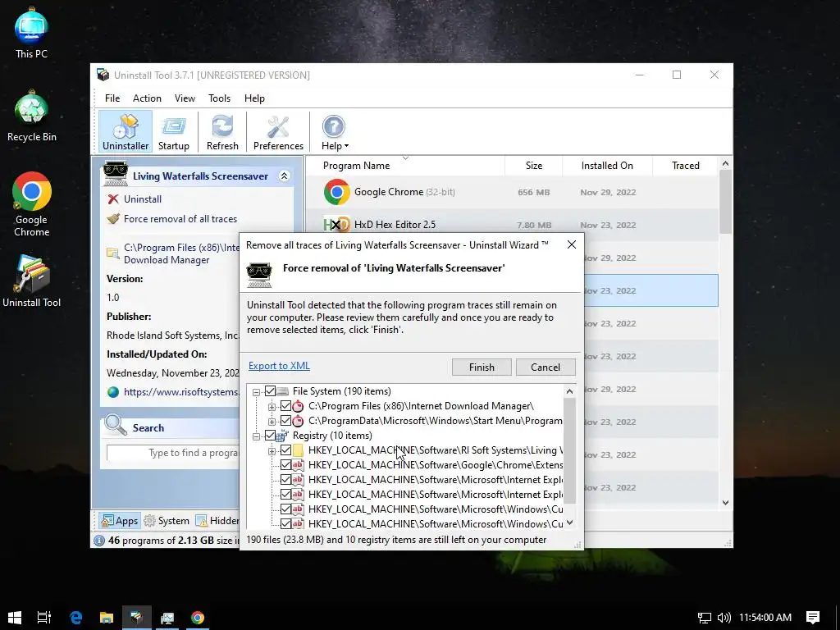Viewport: 840px width, 630px height.
Task: Click the info icon in status bar
Action: pyautogui.click(x=99, y=540)
